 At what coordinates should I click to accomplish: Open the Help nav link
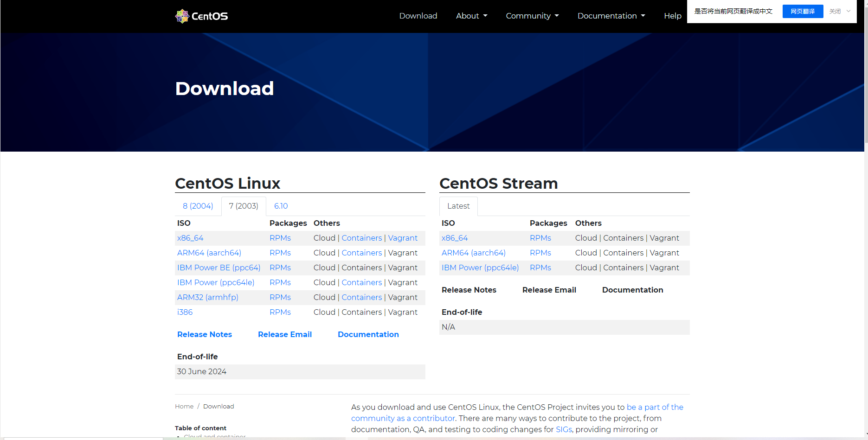(672, 16)
